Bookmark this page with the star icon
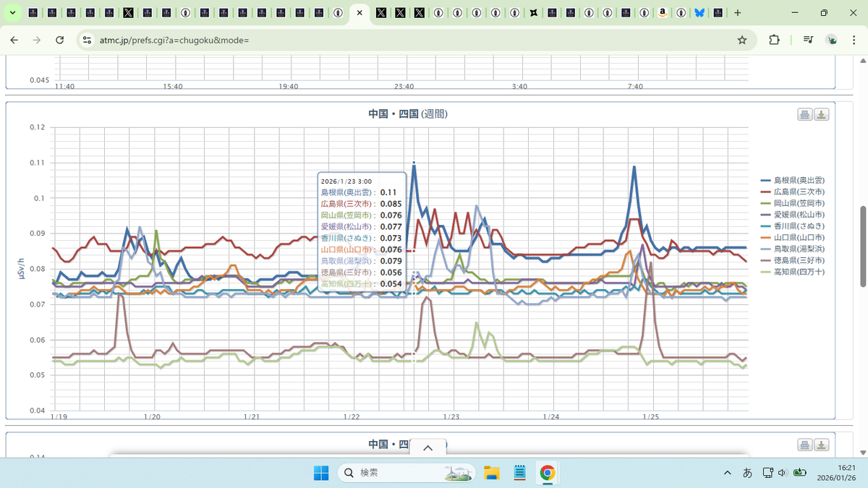Viewport: 868px width, 488px height. (x=742, y=40)
